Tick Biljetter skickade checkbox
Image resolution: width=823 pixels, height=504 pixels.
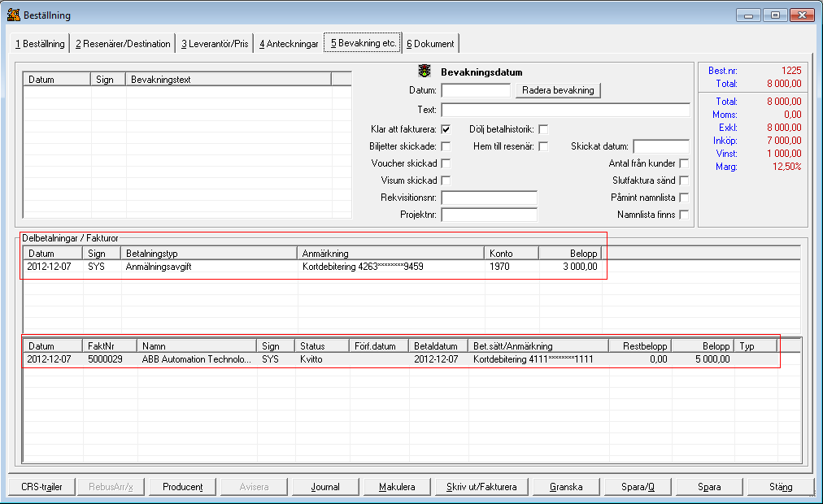[x=446, y=146]
